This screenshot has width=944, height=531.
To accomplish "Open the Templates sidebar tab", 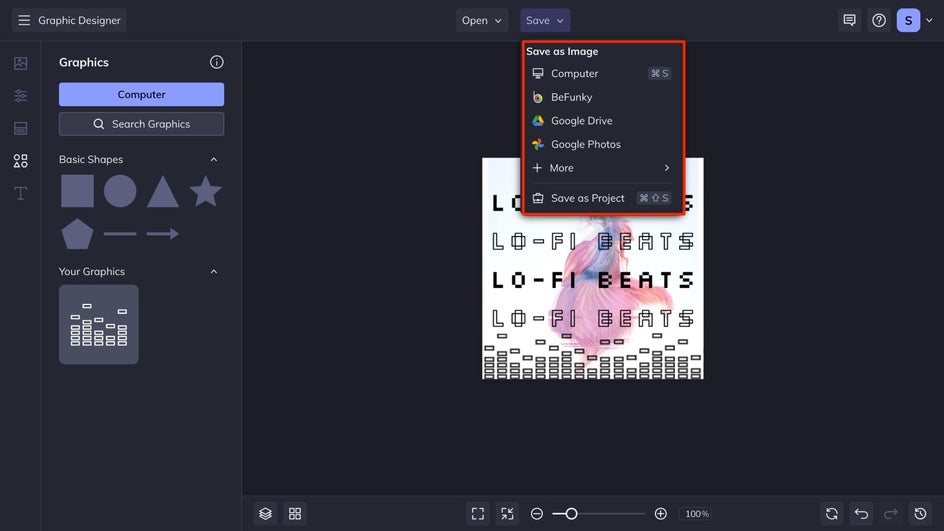I will 20,128.
